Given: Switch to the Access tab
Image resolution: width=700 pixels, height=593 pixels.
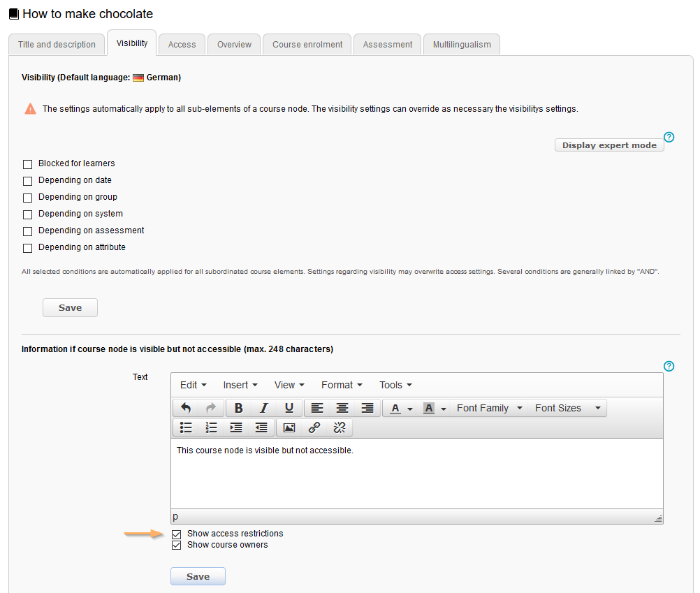Looking at the screenshot, I should point(182,44).
